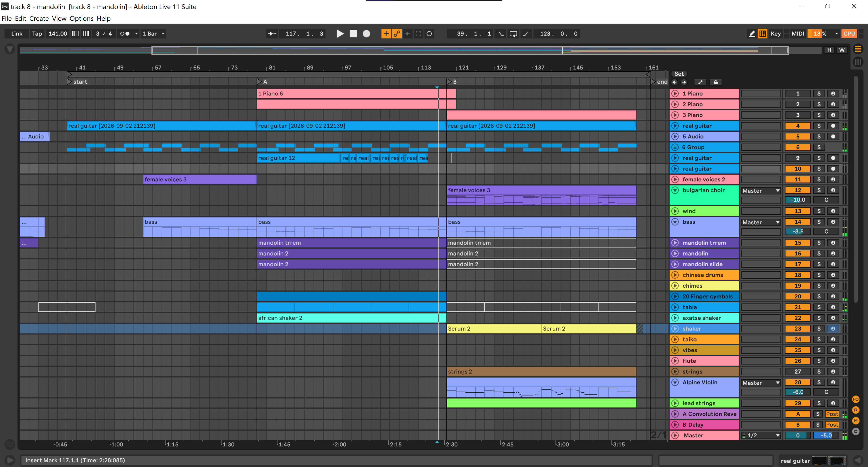Open the Create menu

pyautogui.click(x=39, y=19)
